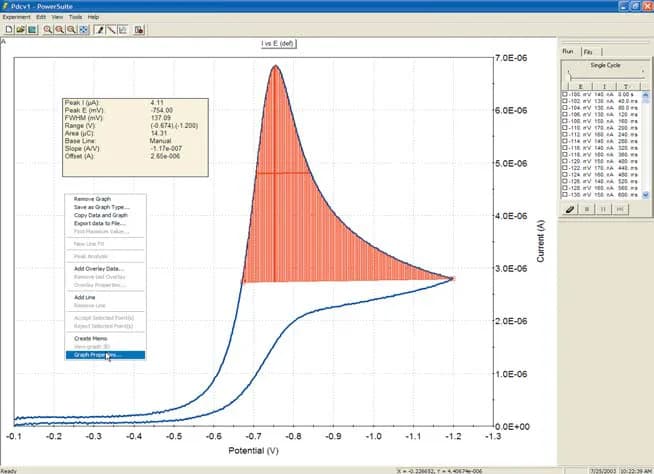Screen dimensions: 654x474
Task: Open the Help menu
Action: (93, 17)
